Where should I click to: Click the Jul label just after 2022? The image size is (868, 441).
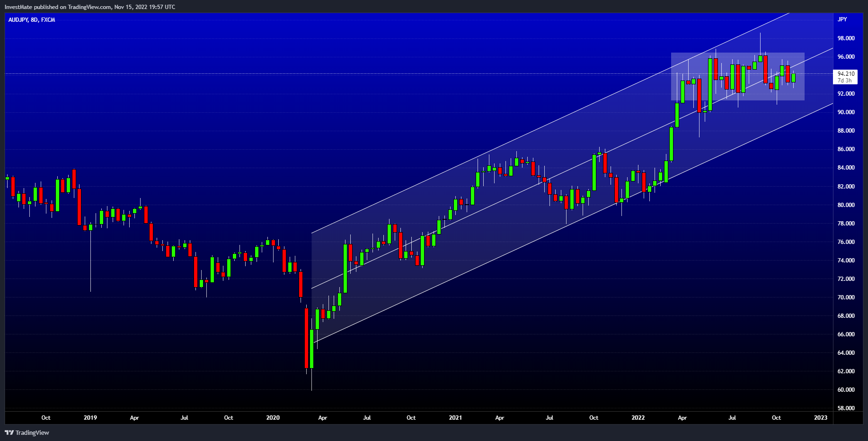(732, 418)
